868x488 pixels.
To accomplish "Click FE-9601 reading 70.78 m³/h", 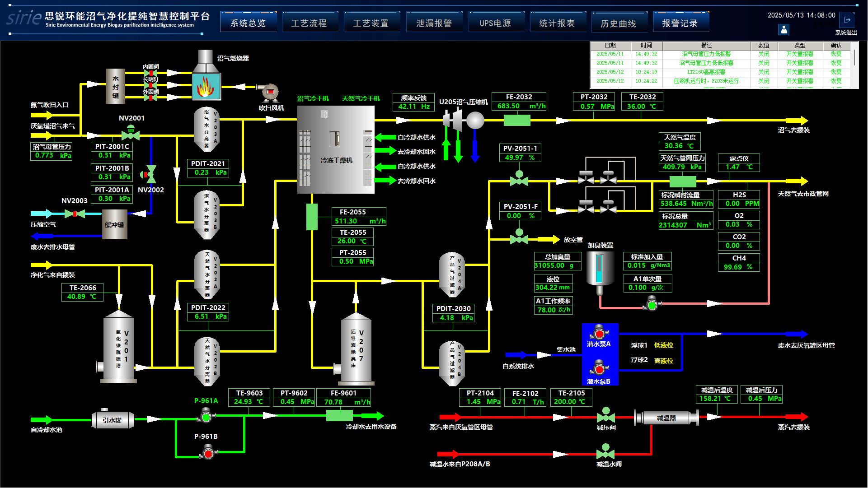I will (344, 402).
